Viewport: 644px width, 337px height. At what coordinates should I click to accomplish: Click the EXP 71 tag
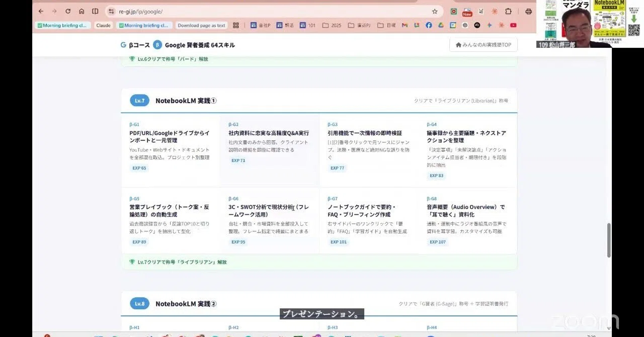(238, 160)
